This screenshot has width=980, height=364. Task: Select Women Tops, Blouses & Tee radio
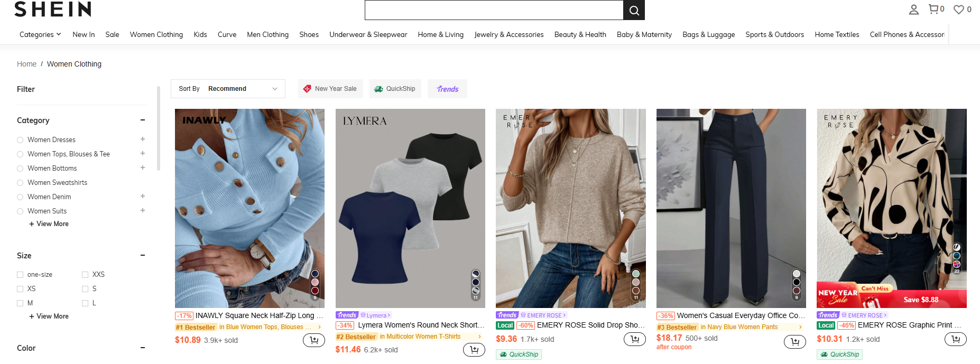[20, 154]
